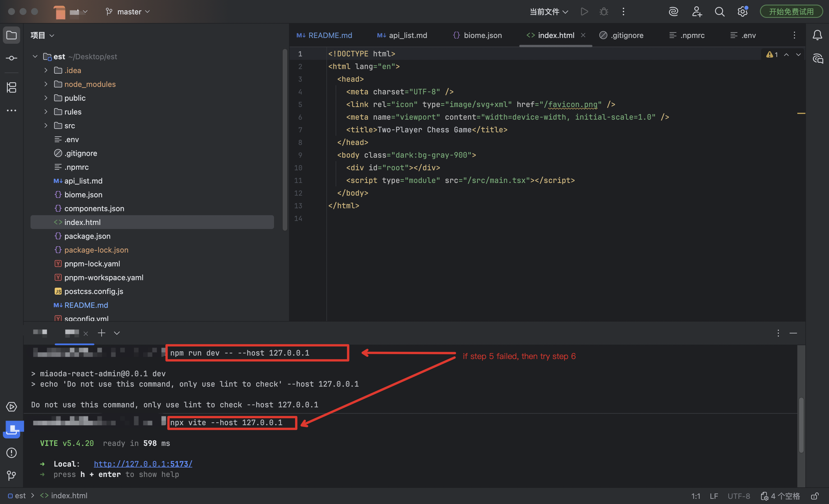Switch to the biome.json tab

tap(478, 35)
